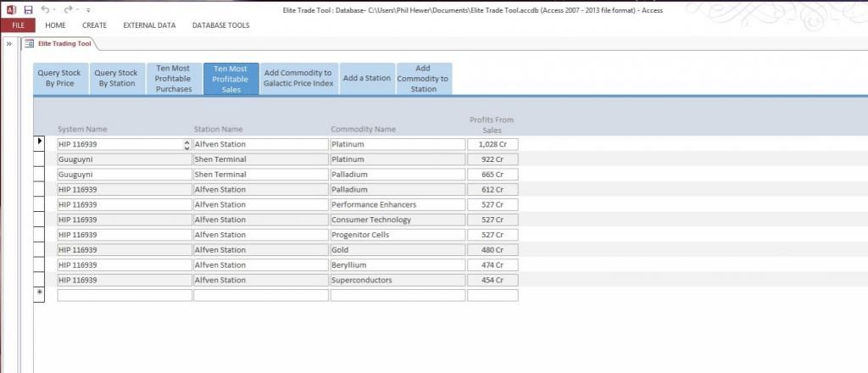This screenshot has width=868, height=373.
Task: Click the new record asterisk selector
Action: tap(39, 293)
